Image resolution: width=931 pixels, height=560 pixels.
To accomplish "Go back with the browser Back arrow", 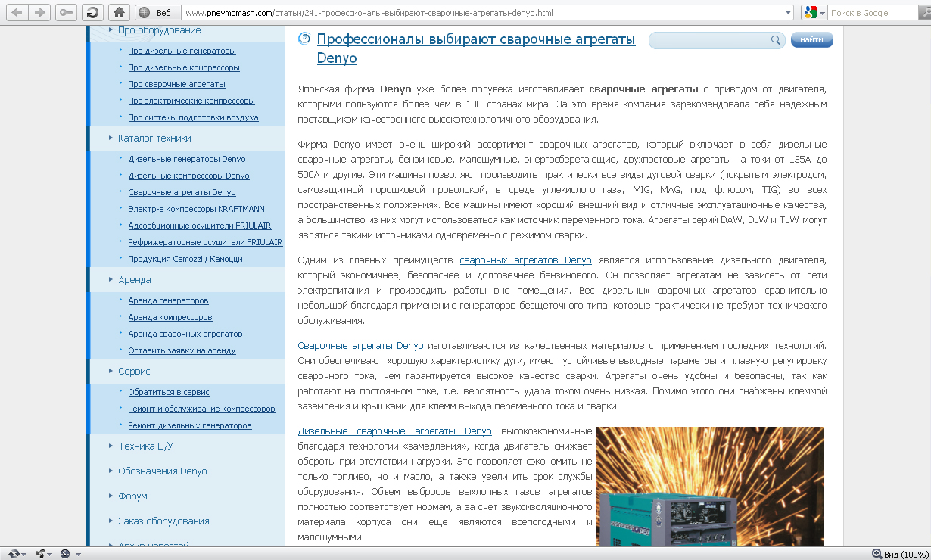I will coord(17,12).
